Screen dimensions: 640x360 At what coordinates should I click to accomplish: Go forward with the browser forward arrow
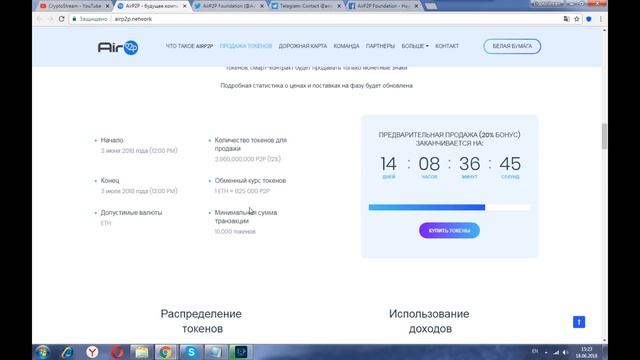tap(50, 19)
